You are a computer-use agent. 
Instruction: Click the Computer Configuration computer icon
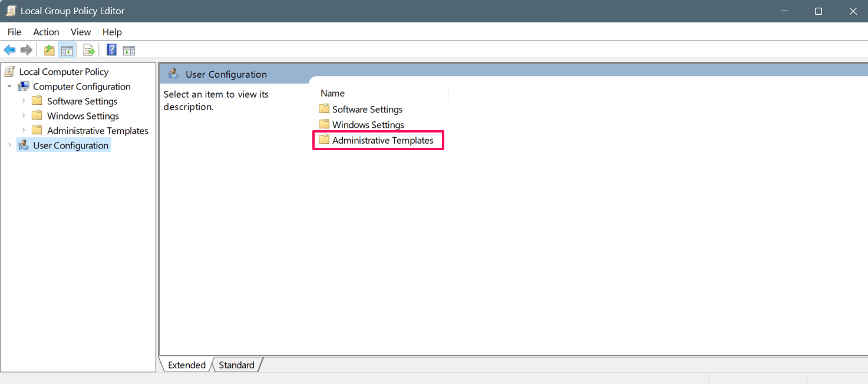(24, 87)
